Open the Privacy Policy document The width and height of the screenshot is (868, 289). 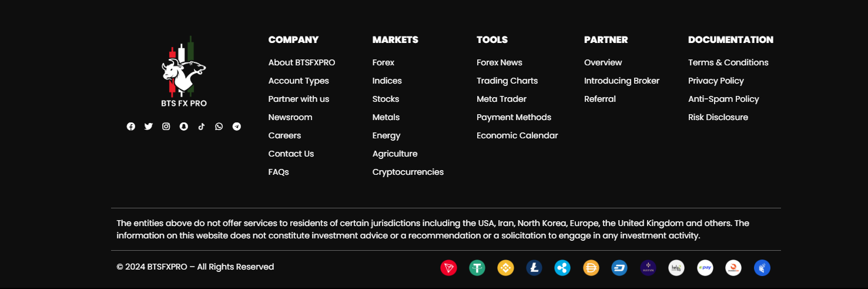coord(716,81)
